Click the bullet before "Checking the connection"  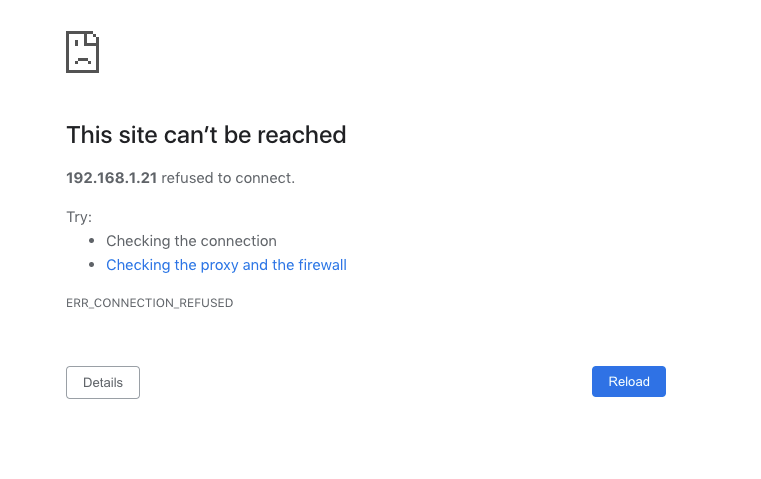pyautogui.click(x=92, y=241)
